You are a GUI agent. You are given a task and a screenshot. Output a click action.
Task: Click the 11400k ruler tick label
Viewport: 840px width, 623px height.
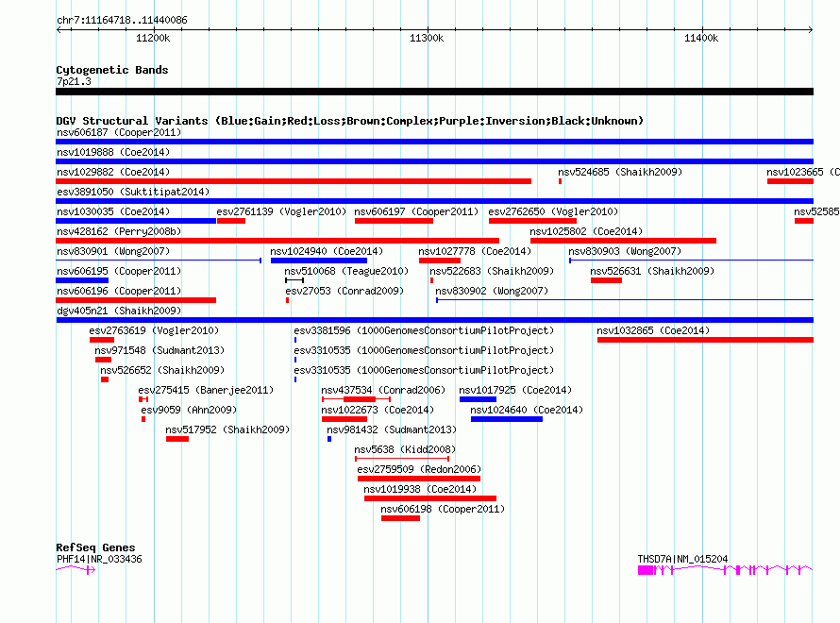(x=701, y=38)
